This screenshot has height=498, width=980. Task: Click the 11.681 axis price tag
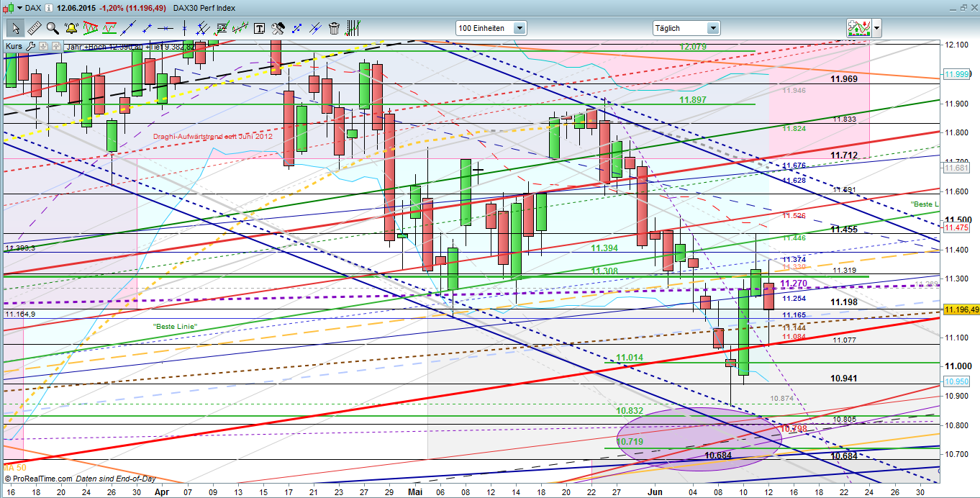click(x=956, y=167)
